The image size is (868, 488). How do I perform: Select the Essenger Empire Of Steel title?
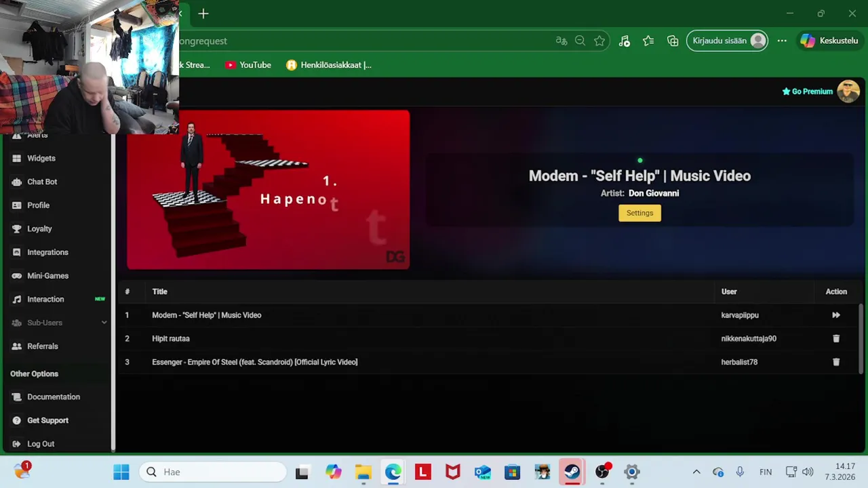[x=254, y=362]
